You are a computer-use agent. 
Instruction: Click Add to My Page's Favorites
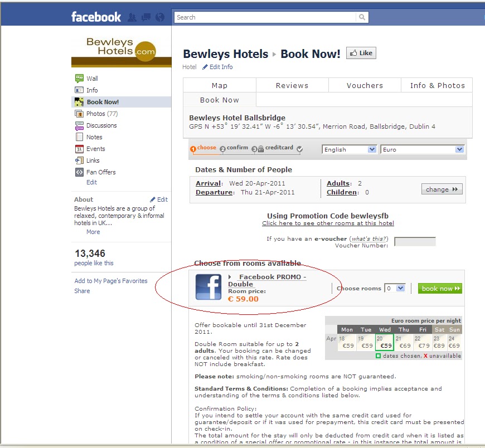click(111, 281)
